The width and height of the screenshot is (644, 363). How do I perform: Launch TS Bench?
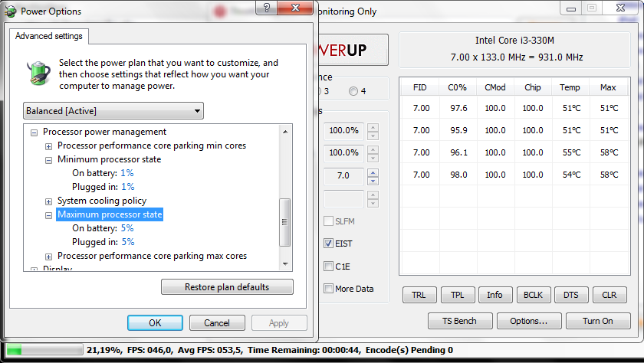click(x=460, y=321)
